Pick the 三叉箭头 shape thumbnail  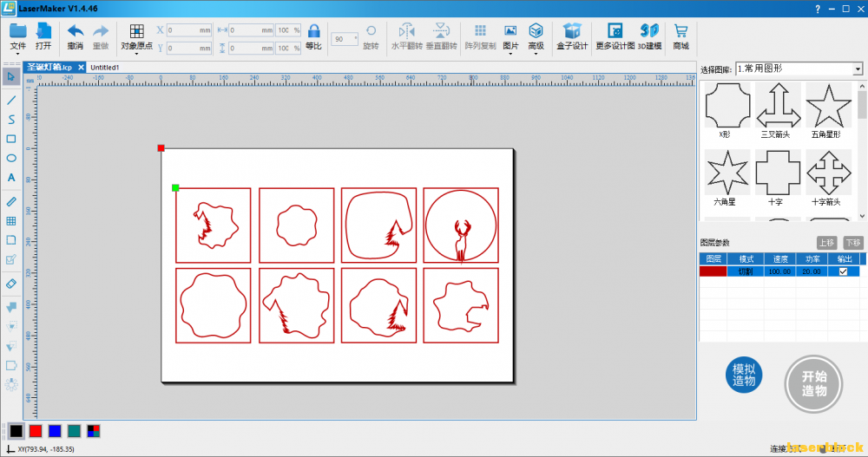point(778,106)
